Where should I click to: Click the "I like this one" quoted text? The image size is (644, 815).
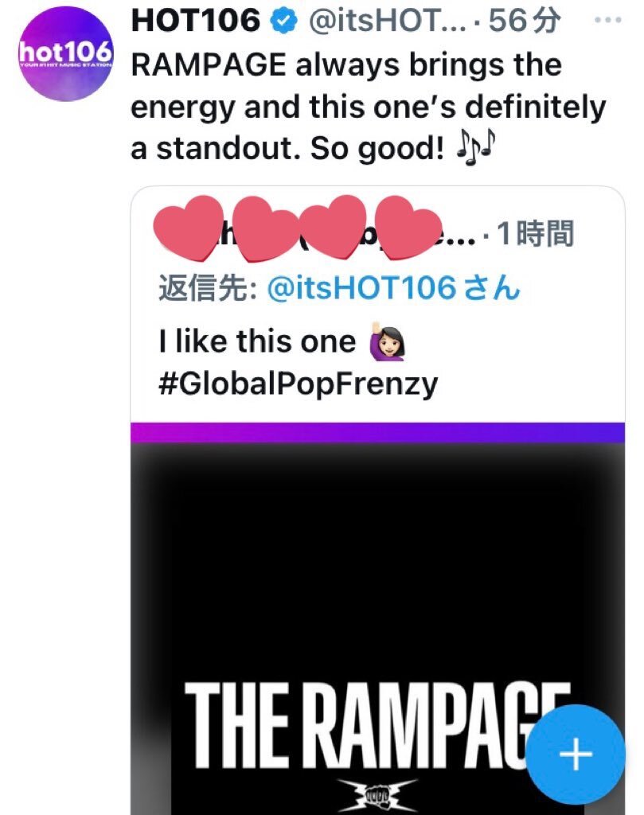coord(257,341)
